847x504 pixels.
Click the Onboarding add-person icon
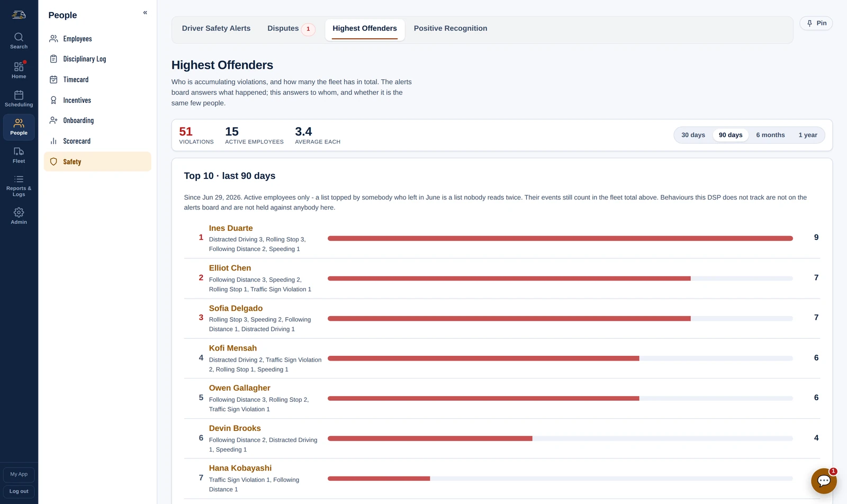pos(53,120)
